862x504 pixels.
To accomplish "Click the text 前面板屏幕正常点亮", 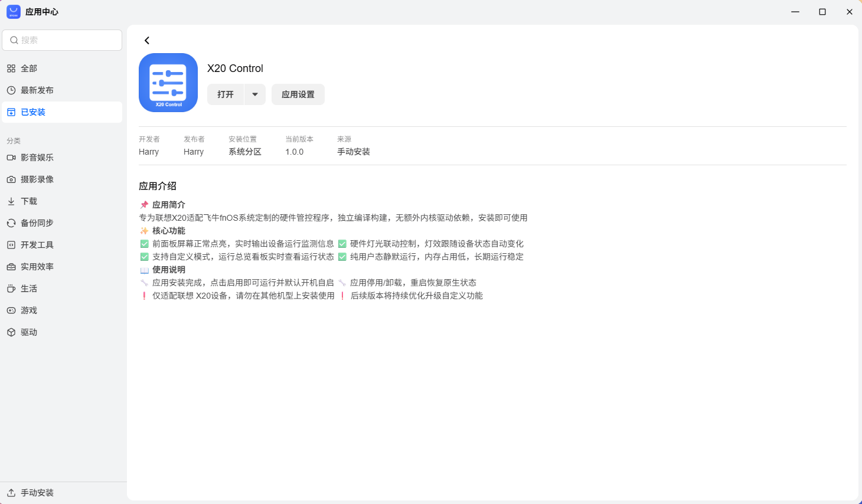I will click(x=190, y=244).
